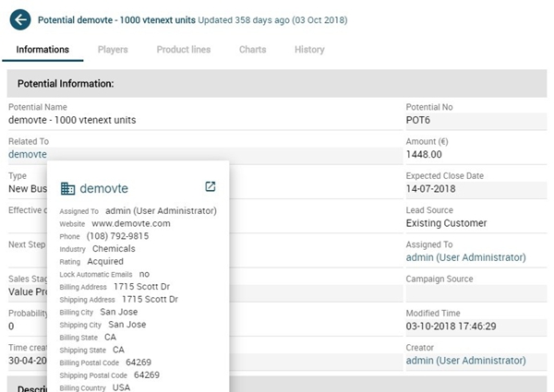The image size is (554, 392).
Task: Click the Probability value 0
Action: pos(11,326)
